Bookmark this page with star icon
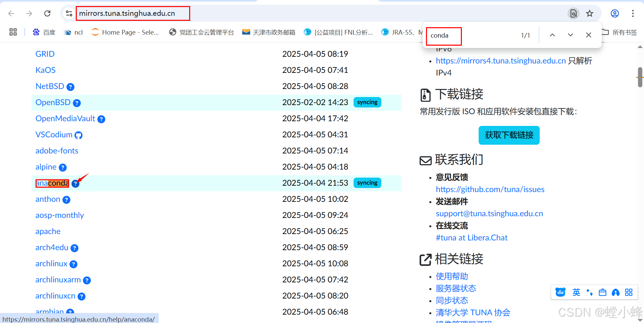Screen dimensions: 644x323 (590, 13)
